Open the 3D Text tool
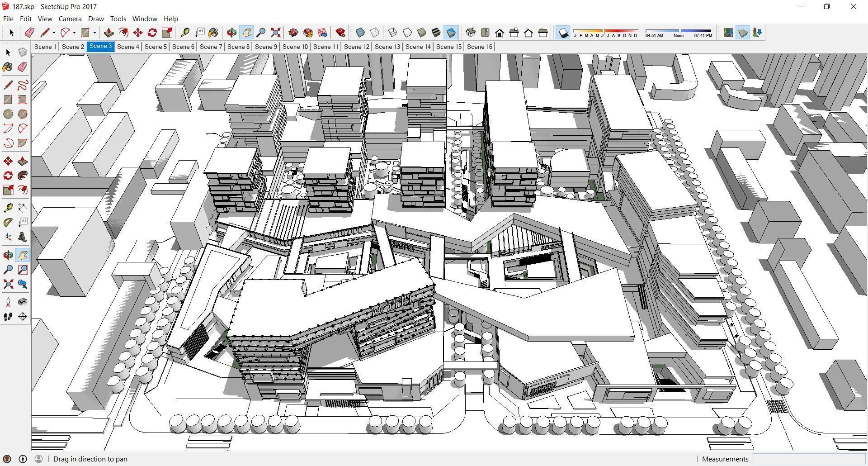The height and width of the screenshot is (466, 868). tap(23, 237)
